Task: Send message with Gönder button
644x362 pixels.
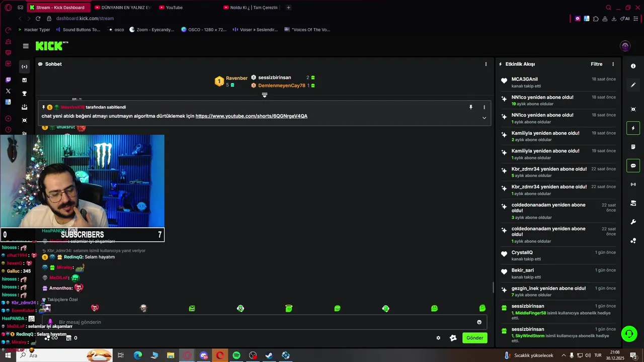Action: (x=474, y=338)
